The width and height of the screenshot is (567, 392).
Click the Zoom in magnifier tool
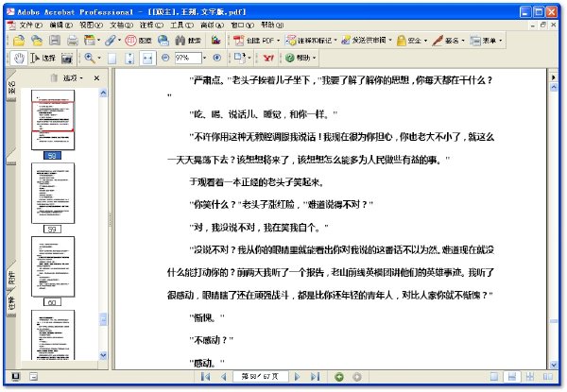point(90,58)
